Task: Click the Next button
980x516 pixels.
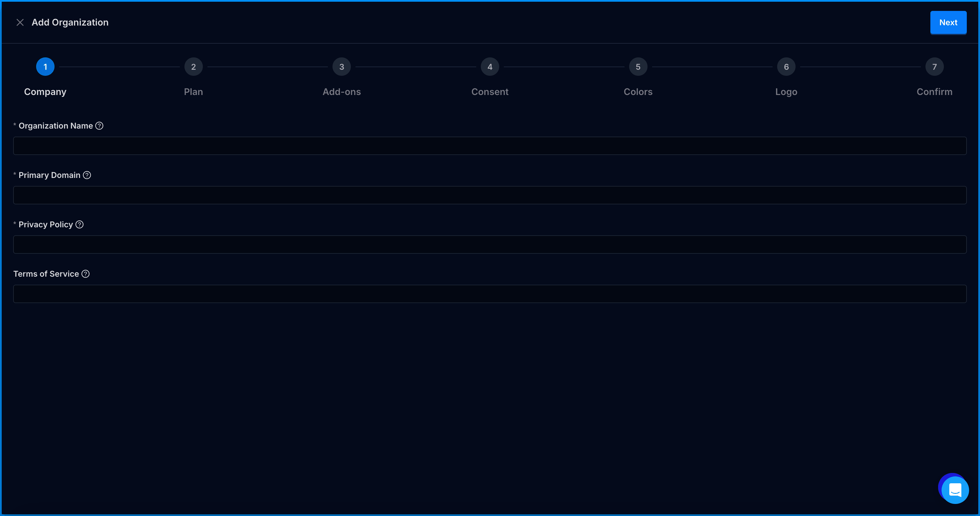Action: pyautogui.click(x=948, y=22)
